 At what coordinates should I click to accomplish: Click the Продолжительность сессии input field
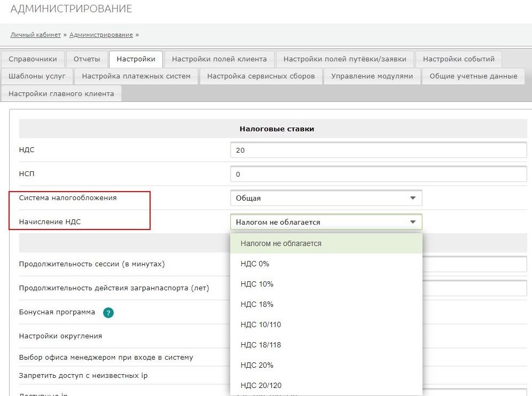point(475,264)
